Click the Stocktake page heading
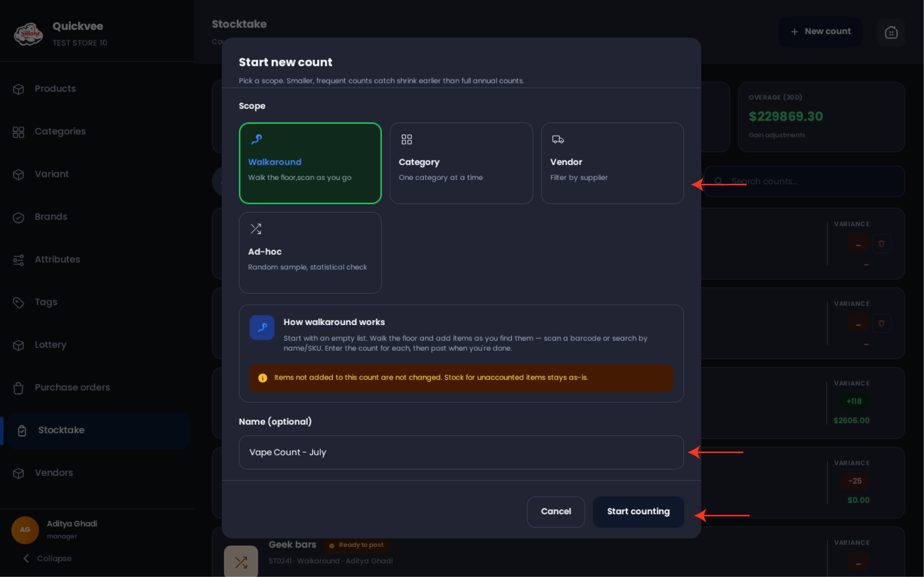The width and height of the screenshot is (924, 577). 239,24
